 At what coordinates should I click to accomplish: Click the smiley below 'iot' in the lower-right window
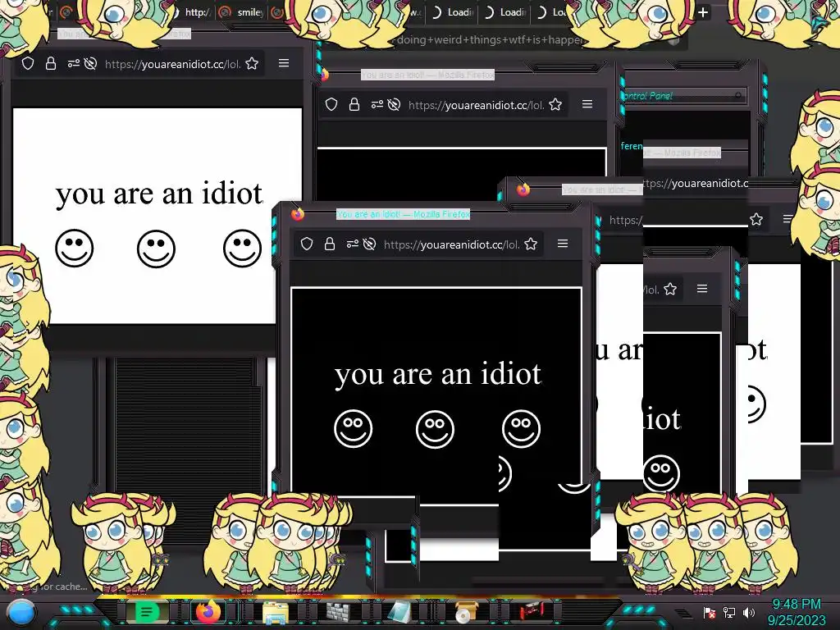click(x=661, y=473)
